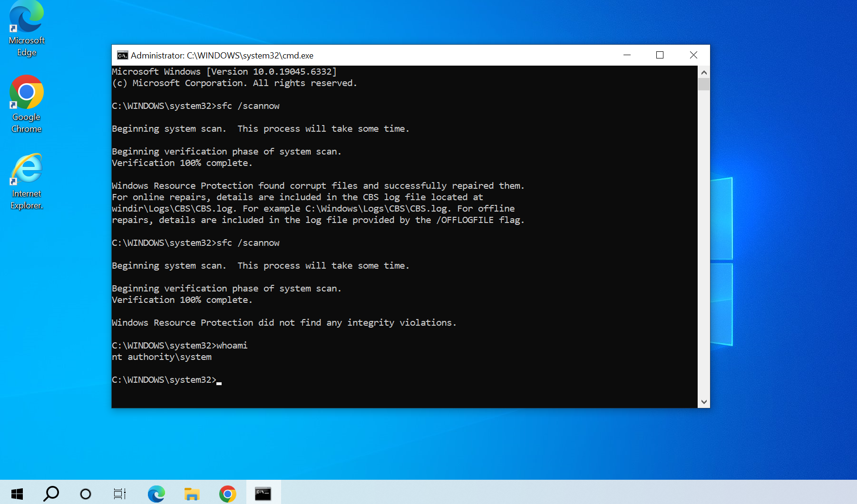
Task: Click the scrollbar down arrow
Action: point(704,402)
